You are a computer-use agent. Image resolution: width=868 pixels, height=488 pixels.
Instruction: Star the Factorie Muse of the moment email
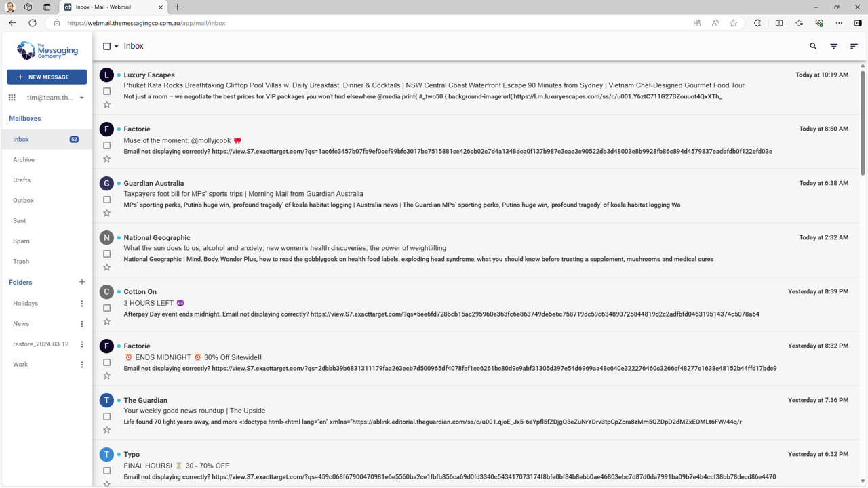coord(106,159)
